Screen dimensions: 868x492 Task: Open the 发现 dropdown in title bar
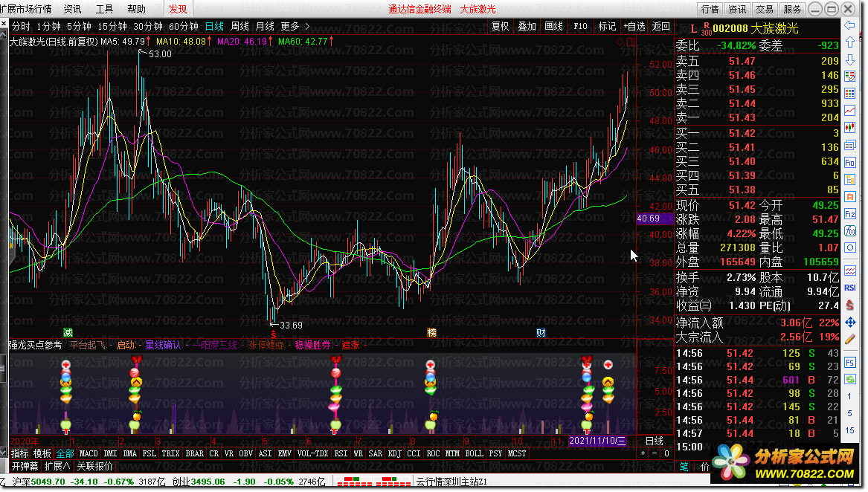(179, 9)
